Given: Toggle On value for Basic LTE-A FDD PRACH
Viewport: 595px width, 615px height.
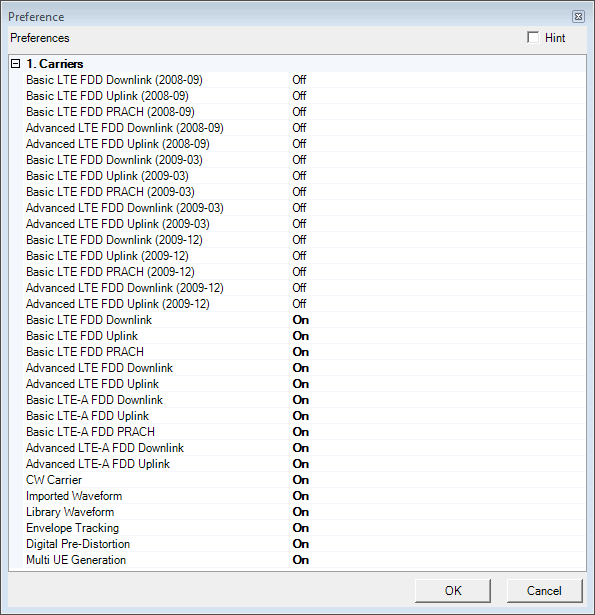Looking at the screenshot, I should coord(301,432).
